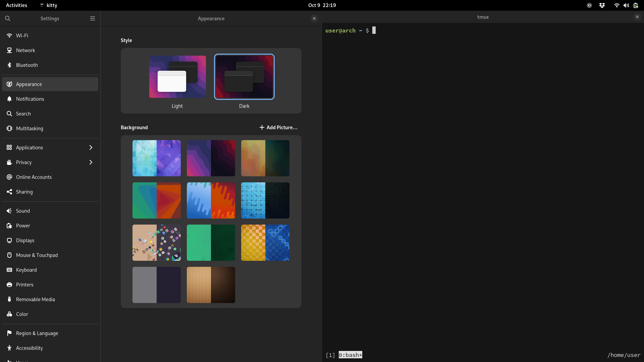The width and height of the screenshot is (644, 362).
Task: Click the Notifications bell icon
Action: pyautogui.click(x=9, y=99)
